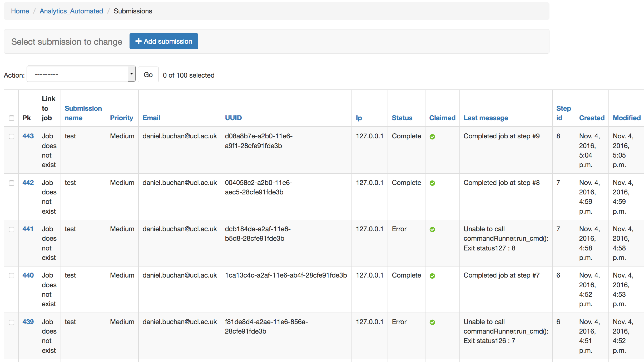The width and height of the screenshot is (644, 362).
Task: Click 'Completed job at step #8' message
Action: coord(502,183)
